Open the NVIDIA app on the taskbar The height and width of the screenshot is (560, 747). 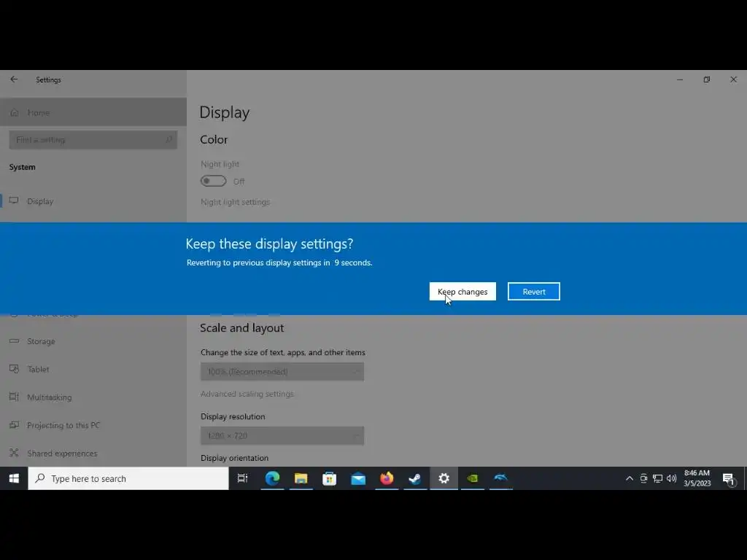coord(473,478)
